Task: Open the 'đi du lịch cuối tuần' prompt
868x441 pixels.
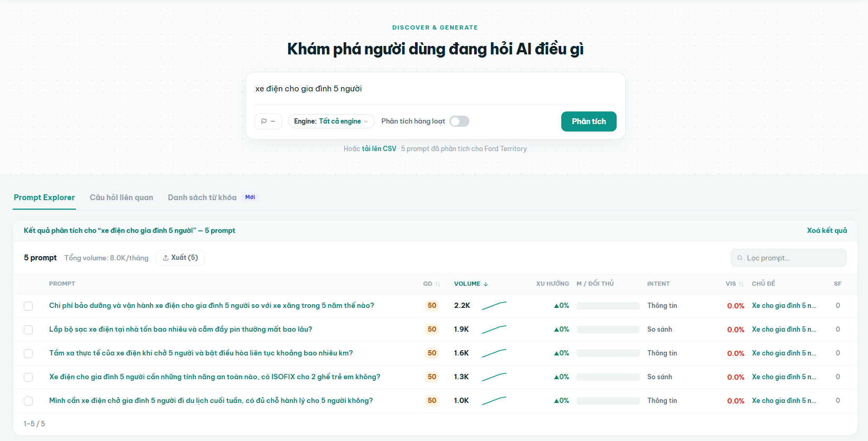Action: (211, 400)
